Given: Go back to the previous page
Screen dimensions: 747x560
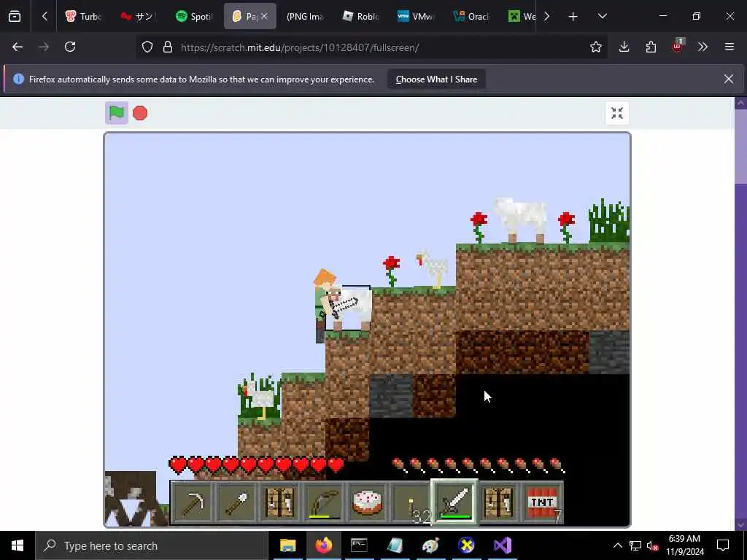Looking at the screenshot, I should [x=18, y=47].
